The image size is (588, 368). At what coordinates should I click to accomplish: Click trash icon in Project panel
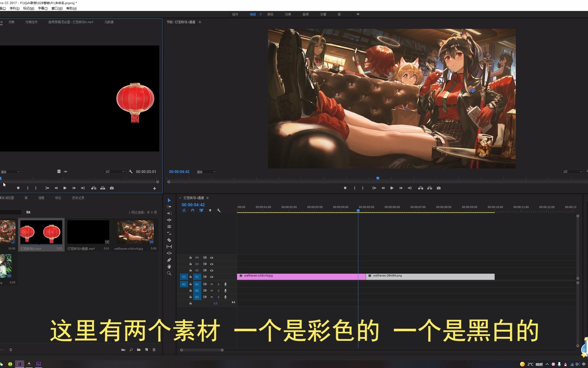(154, 350)
